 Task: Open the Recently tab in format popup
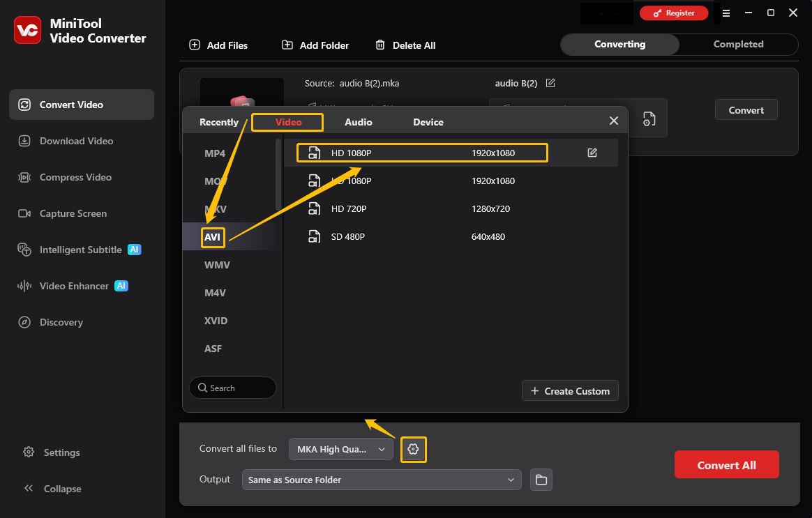point(218,122)
